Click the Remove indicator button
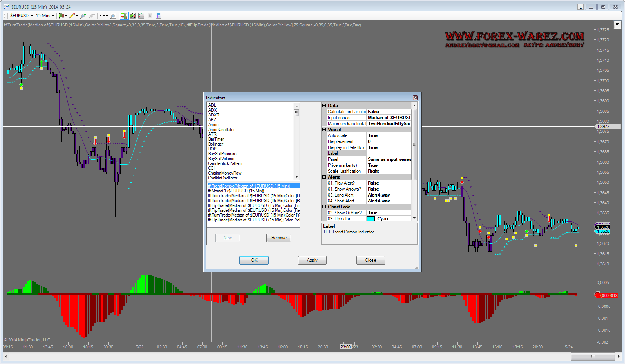The image size is (625, 364). [x=279, y=238]
